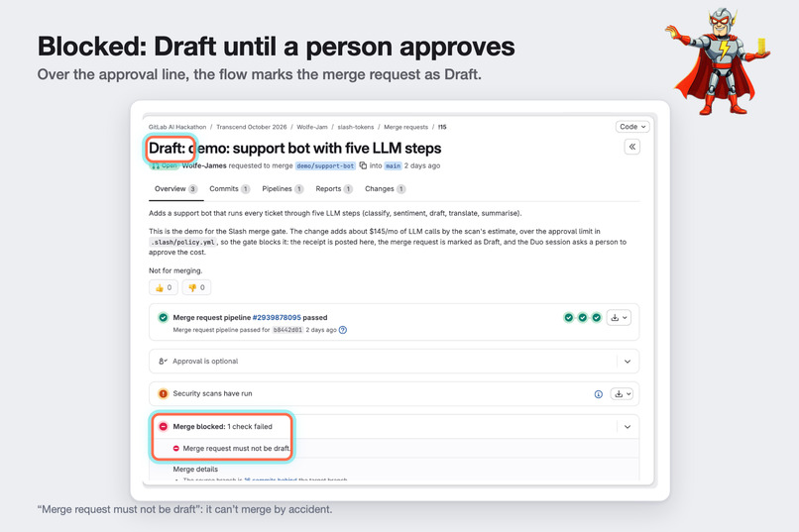The image size is (799, 532).
Task: Click security scans warning icon
Action: [x=163, y=393]
